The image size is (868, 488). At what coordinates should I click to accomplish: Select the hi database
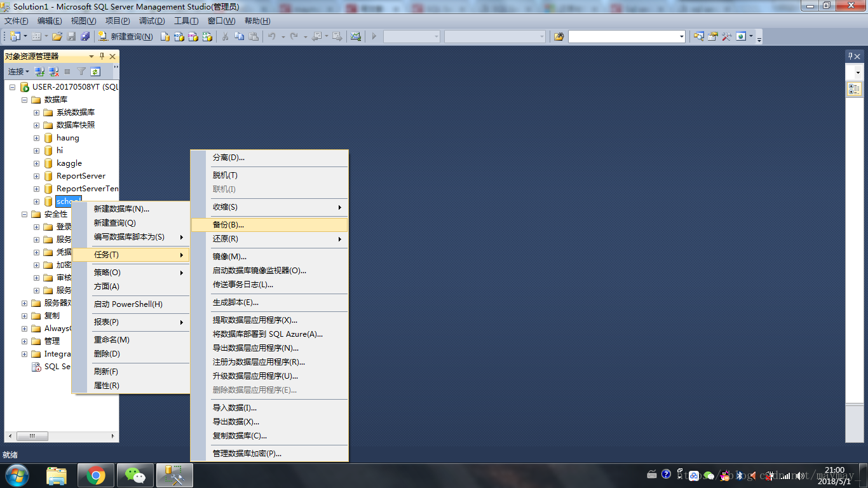60,151
